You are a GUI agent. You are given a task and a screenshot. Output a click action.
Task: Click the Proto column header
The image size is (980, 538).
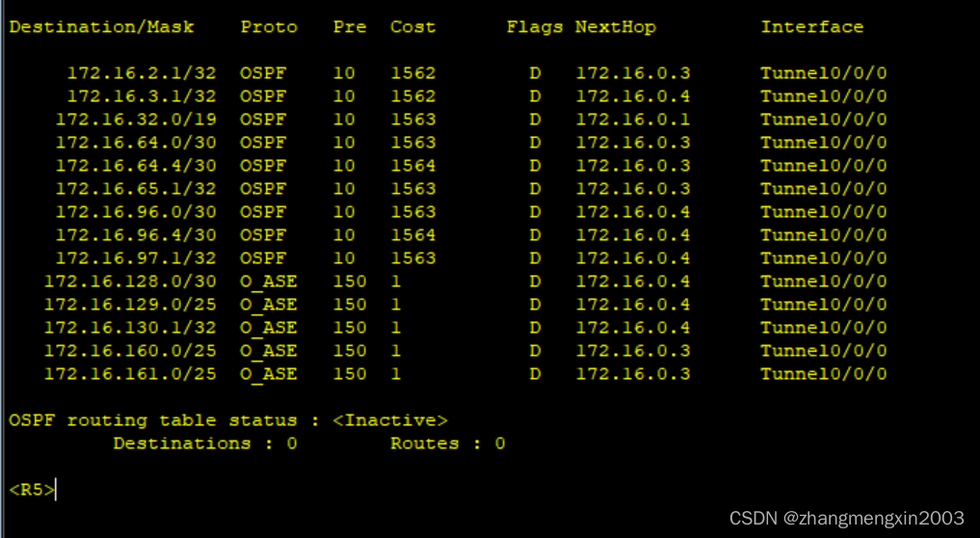[269, 27]
